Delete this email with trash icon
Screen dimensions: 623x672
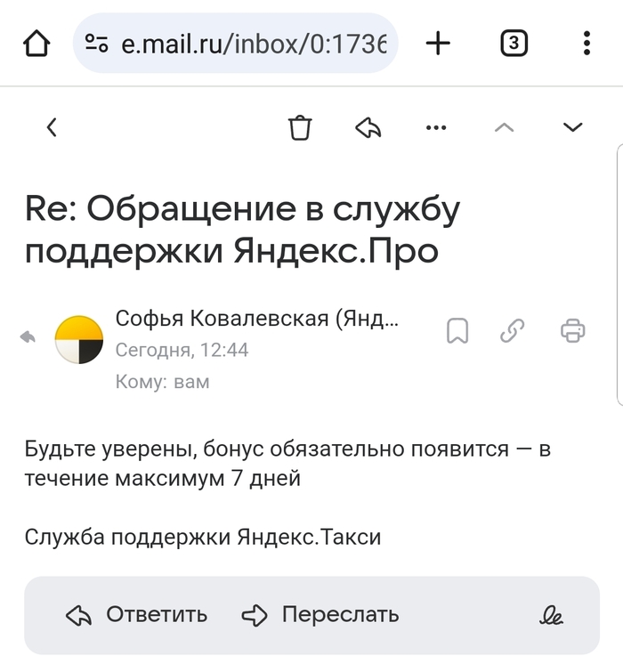tap(301, 127)
